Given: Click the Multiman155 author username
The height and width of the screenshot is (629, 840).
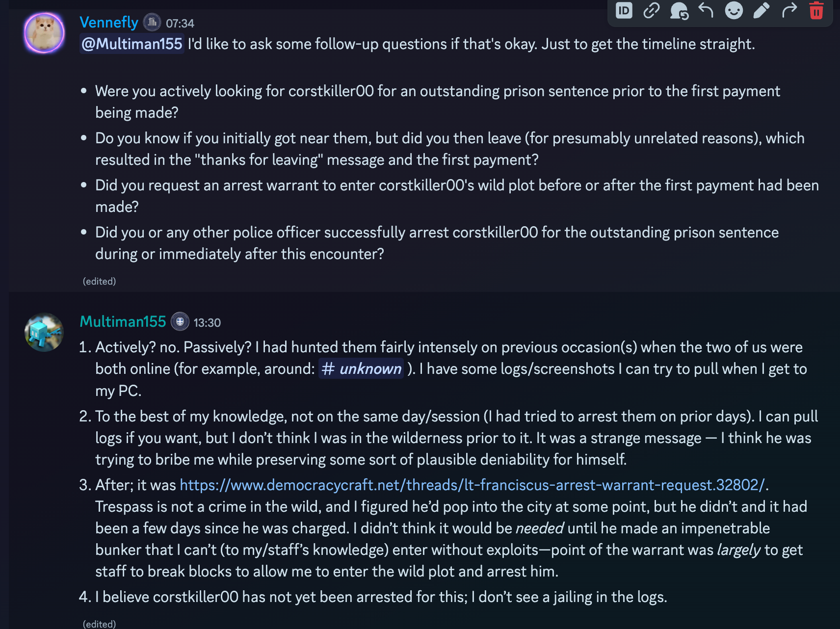Looking at the screenshot, I should [x=123, y=322].
